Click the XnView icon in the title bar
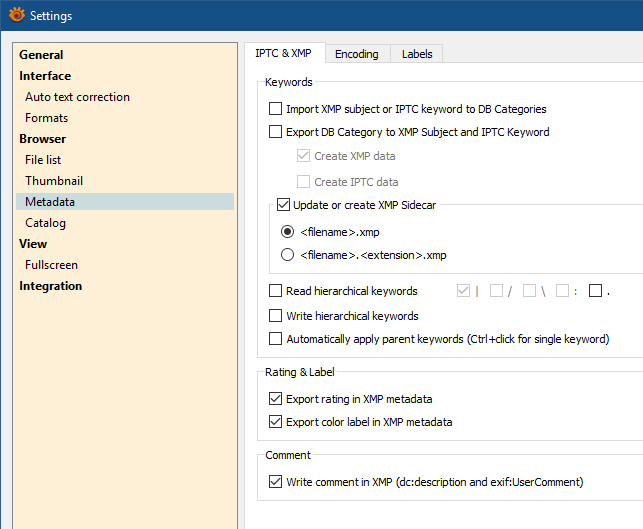 [x=16, y=16]
